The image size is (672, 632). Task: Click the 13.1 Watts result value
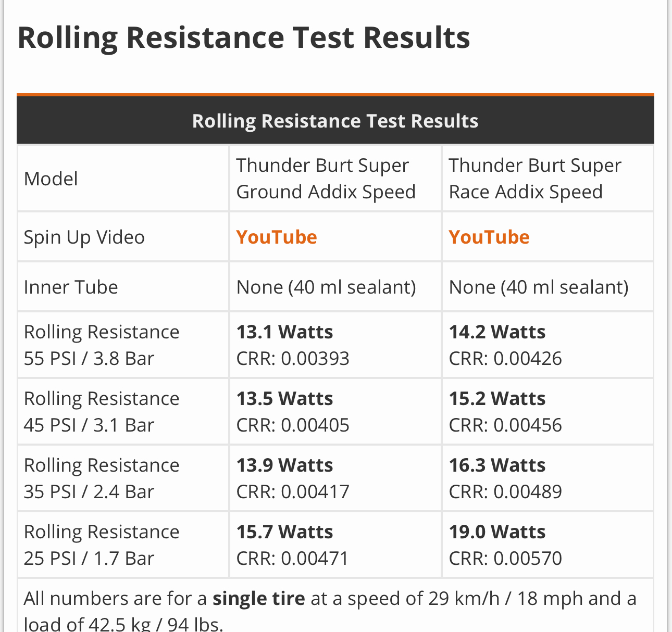click(285, 332)
